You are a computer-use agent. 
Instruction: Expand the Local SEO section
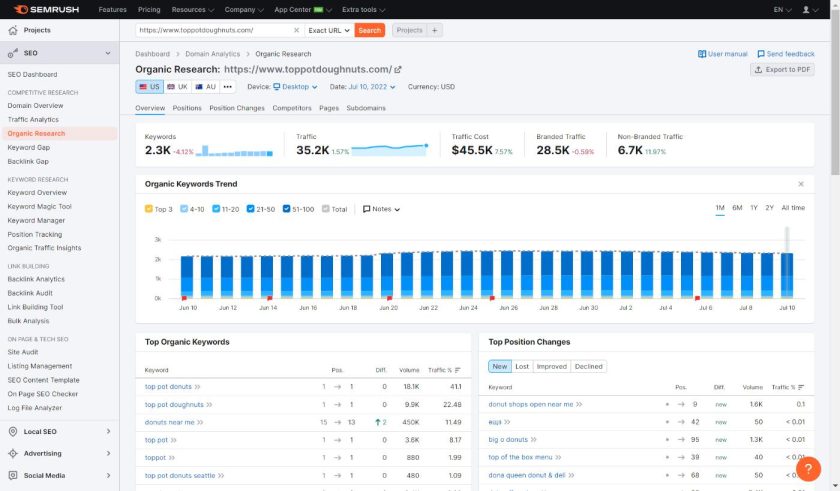tap(59, 432)
